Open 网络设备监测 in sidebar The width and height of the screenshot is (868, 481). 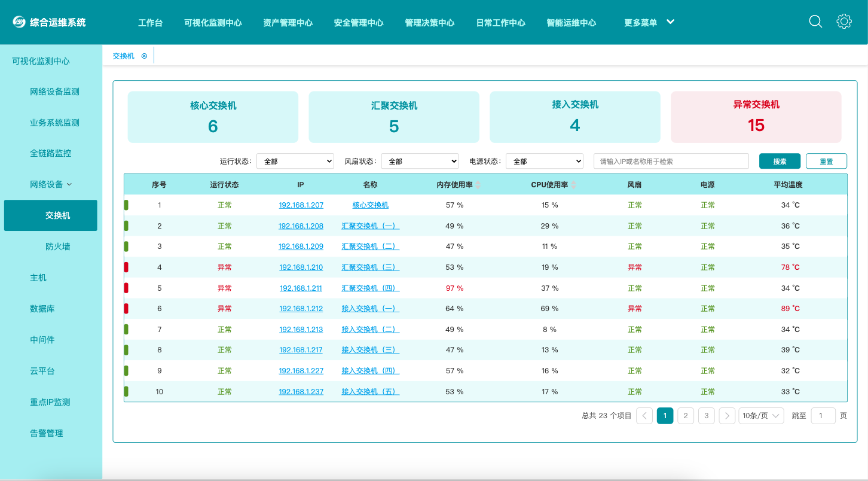pyautogui.click(x=54, y=92)
